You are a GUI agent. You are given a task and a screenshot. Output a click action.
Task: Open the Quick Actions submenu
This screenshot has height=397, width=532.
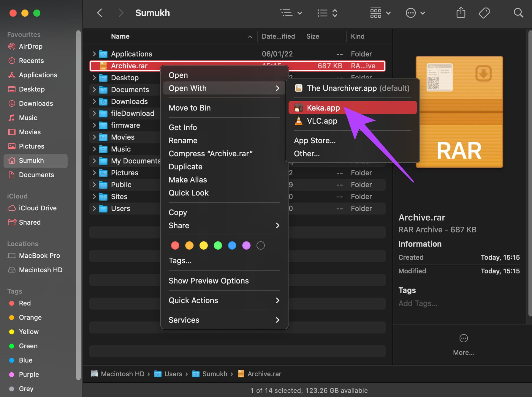(x=224, y=300)
